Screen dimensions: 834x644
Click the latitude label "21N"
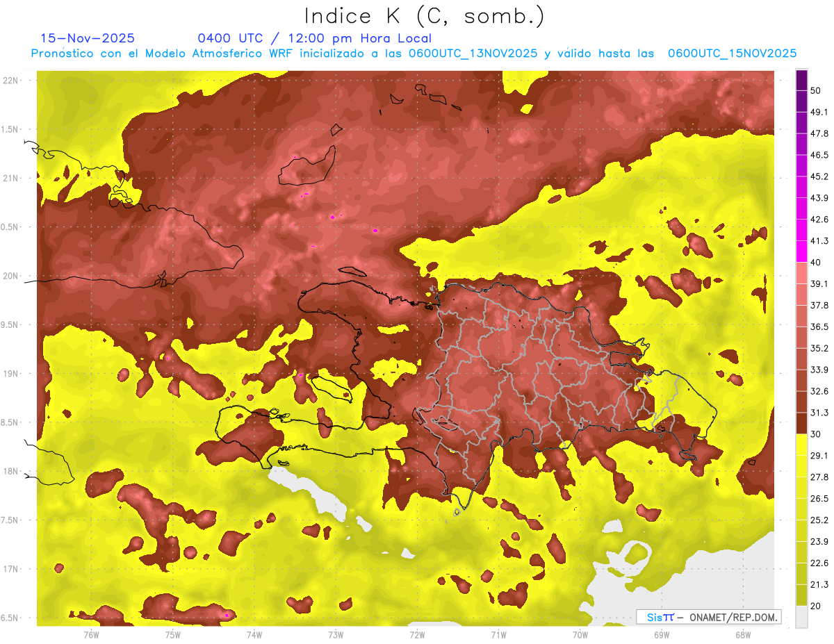pos(10,178)
